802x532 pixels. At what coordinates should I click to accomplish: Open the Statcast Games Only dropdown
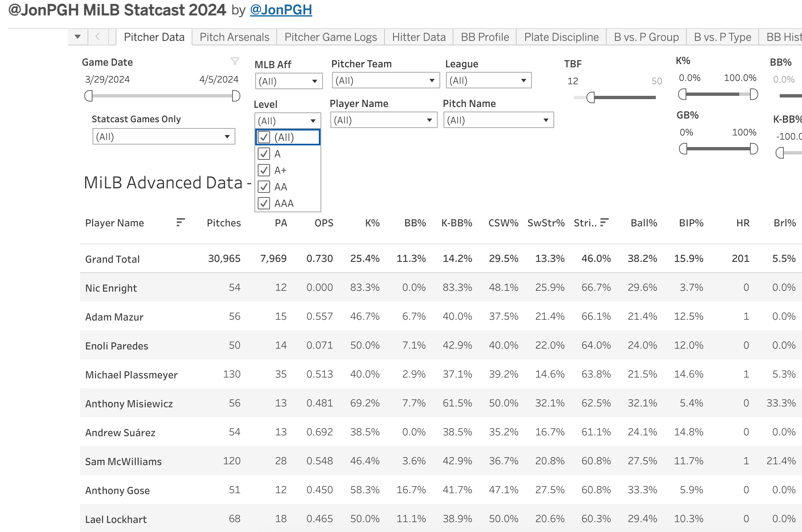point(164,137)
